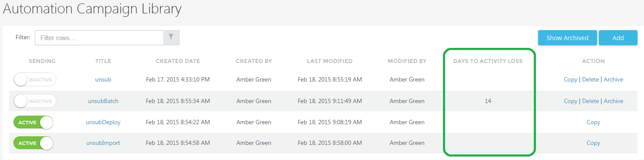Copy the unsubDeploy campaign

click(593, 122)
